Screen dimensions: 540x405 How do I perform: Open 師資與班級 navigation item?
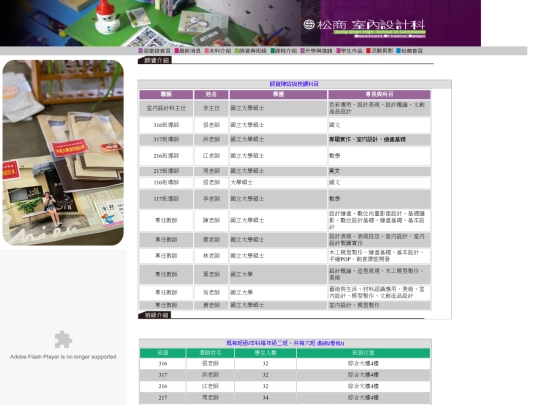251,51
